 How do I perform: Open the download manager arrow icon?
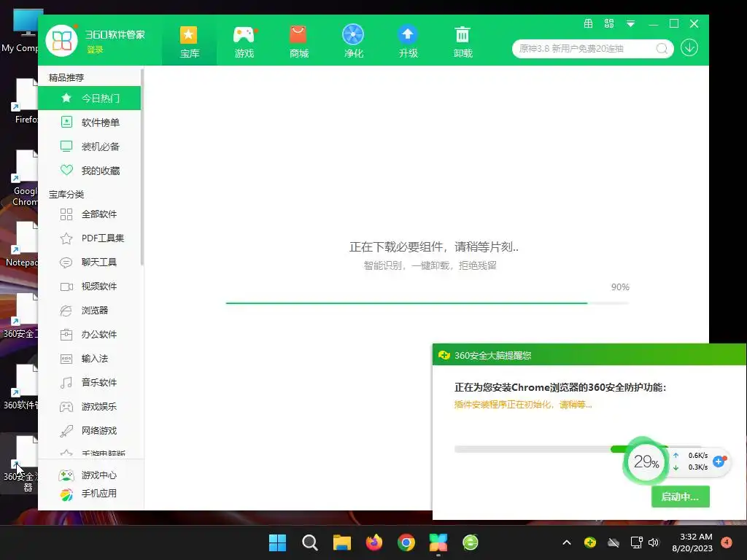[689, 47]
